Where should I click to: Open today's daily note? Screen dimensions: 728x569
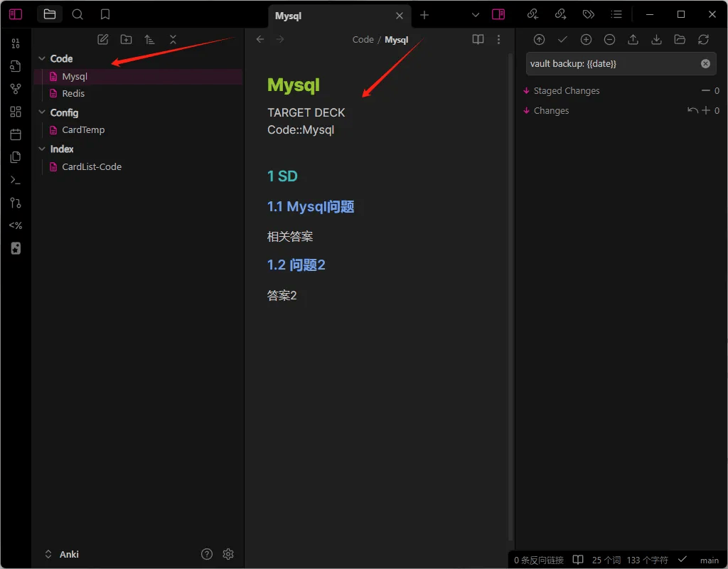click(16, 134)
